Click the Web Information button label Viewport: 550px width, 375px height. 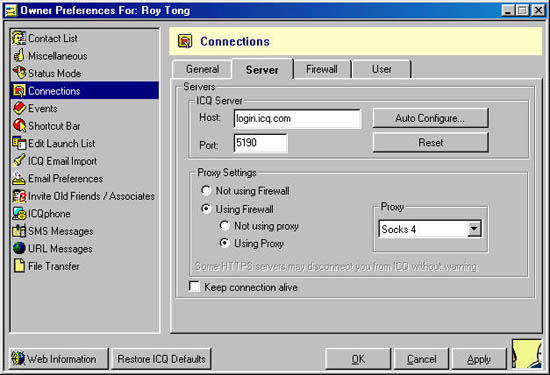62,359
